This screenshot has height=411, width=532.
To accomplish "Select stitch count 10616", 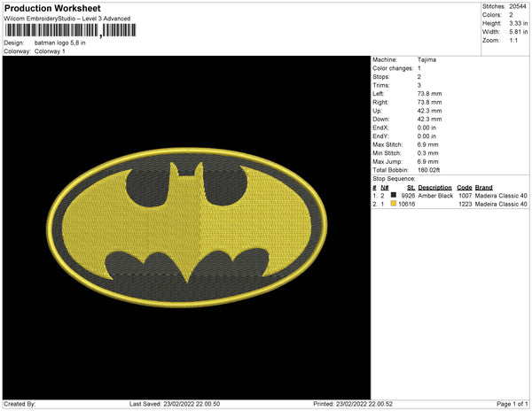I will tap(406, 205).
